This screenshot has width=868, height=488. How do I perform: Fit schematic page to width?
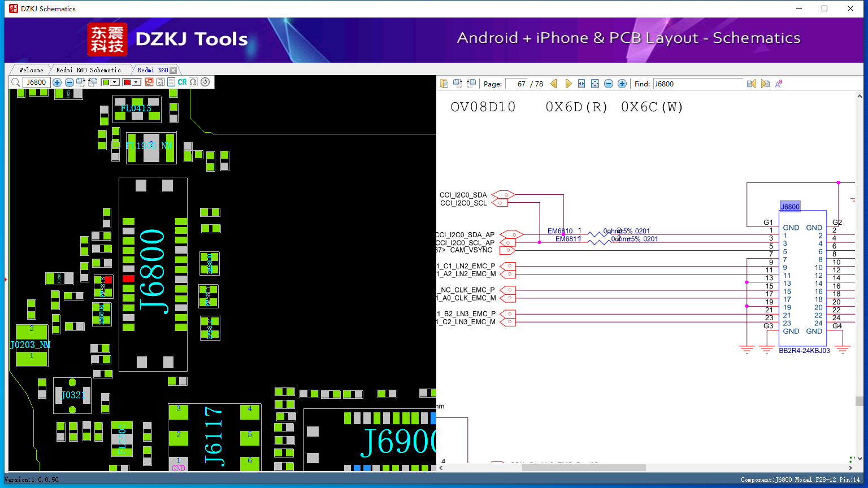581,84
